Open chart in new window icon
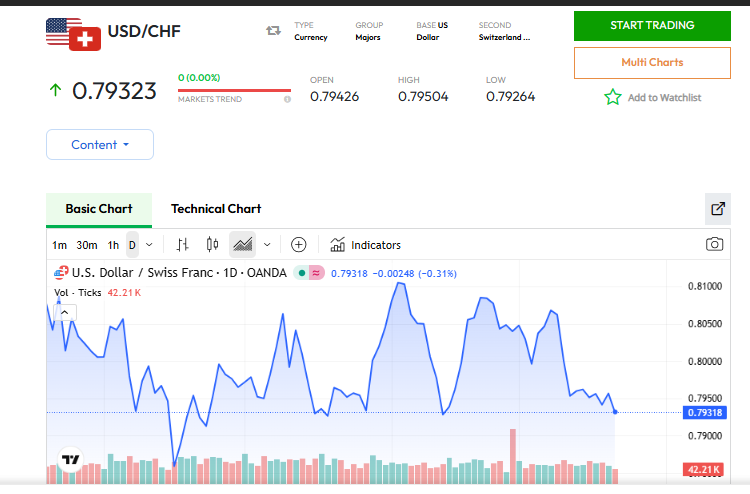750x494 pixels. click(717, 209)
